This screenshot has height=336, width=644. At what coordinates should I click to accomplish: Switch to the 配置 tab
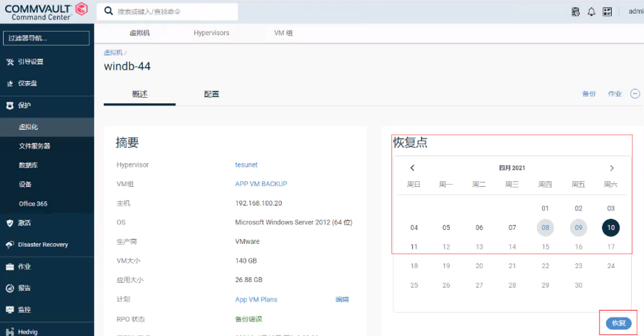pyautogui.click(x=211, y=94)
